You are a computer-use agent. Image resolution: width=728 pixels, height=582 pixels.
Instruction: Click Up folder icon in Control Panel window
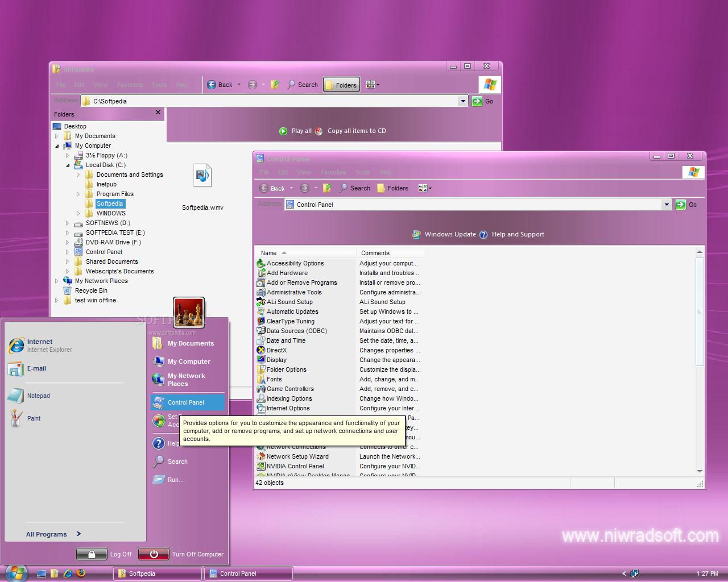[327, 188]
